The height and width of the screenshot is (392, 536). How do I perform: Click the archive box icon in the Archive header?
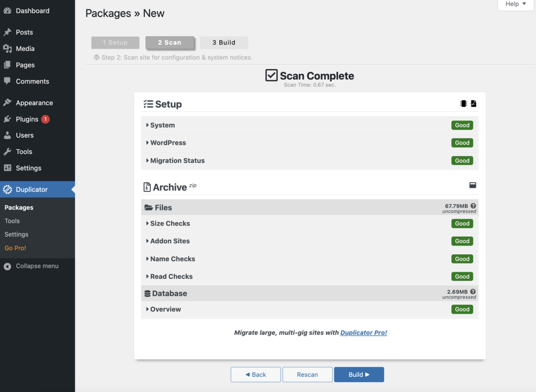point(473,185)
